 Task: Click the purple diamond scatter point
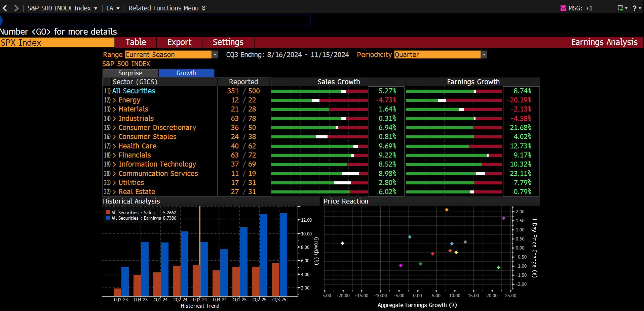click(503, 218)
